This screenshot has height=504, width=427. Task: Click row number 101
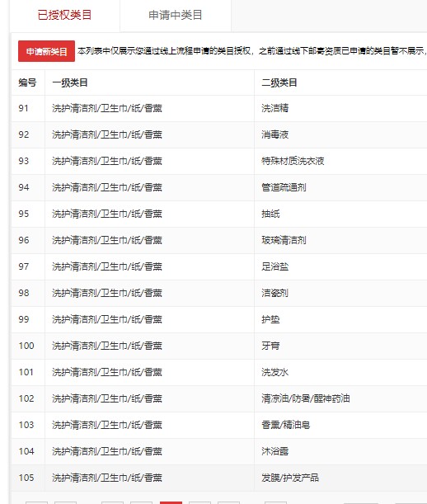tap(26, 372)
